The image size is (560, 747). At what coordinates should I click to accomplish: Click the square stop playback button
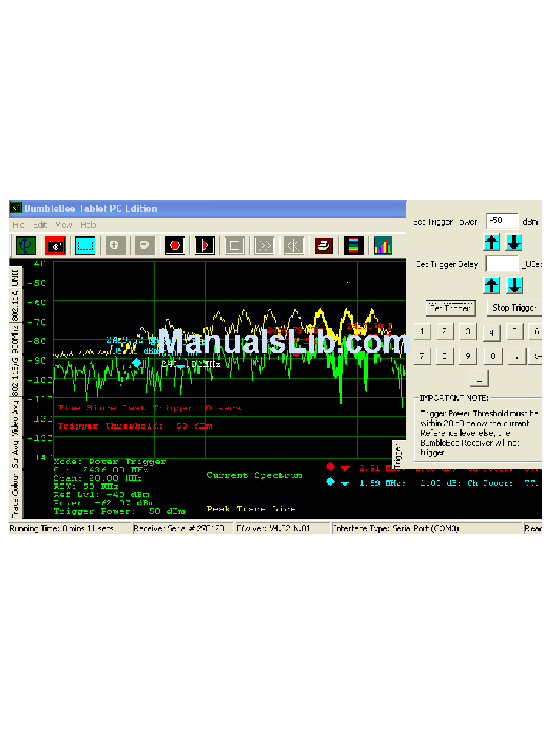tap(235, 245)
